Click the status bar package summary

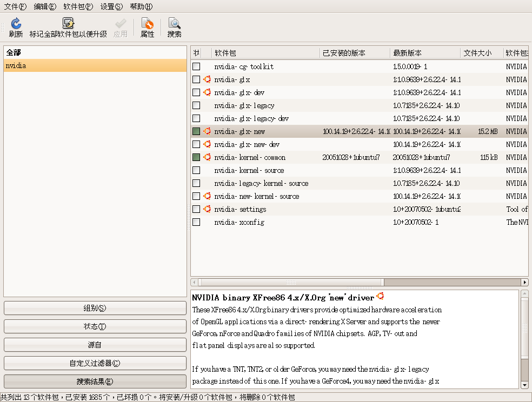(x=148, y=397)
